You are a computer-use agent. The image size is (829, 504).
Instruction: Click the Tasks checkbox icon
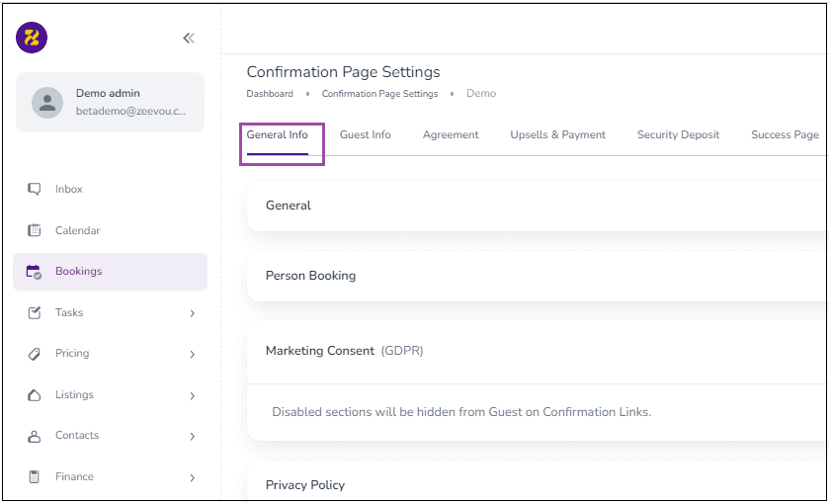[34, 312]
